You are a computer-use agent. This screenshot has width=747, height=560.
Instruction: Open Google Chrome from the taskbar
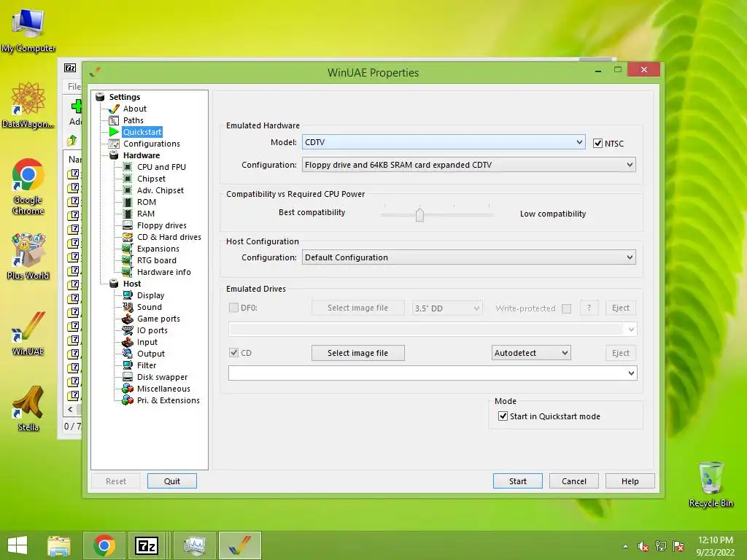pos(104,545)
